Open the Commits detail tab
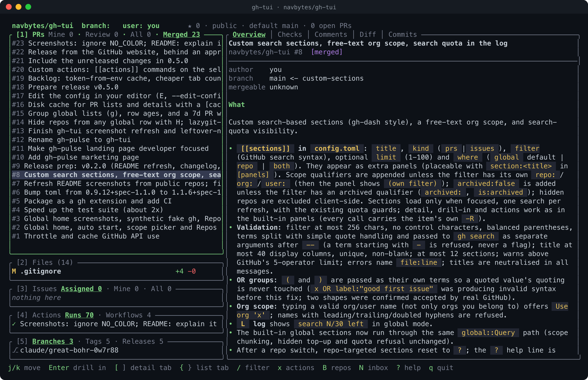The height and width of the screenshot is (380, 588). (x=403, y=35)
